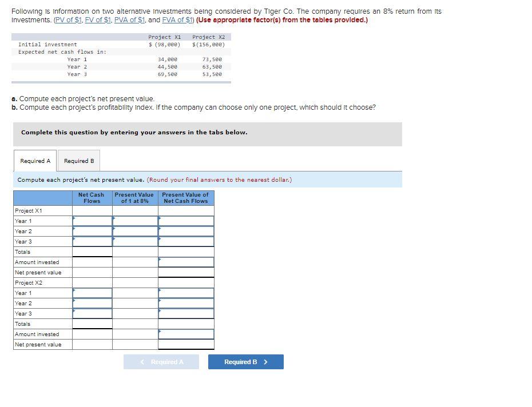Image resolution: width=532 pixels, height=407 pixels.
Task: Click Project X1 Year 2 Net Cash Flows cell
Action: (92, 232)
